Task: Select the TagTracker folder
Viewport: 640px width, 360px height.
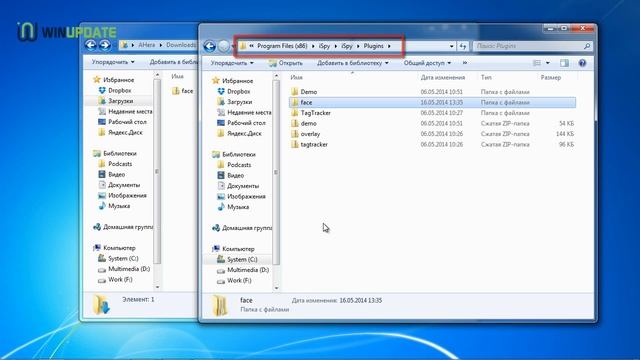Action: click(x=316, y=113)
